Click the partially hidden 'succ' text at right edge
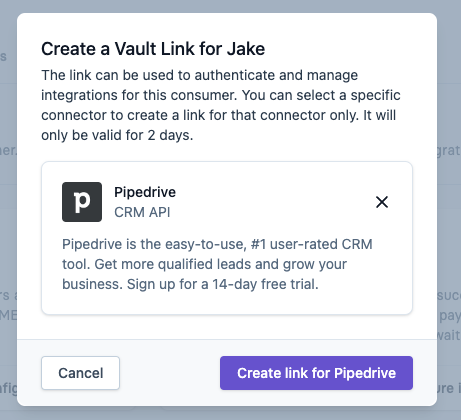461x420 pixels. point(449,295)
